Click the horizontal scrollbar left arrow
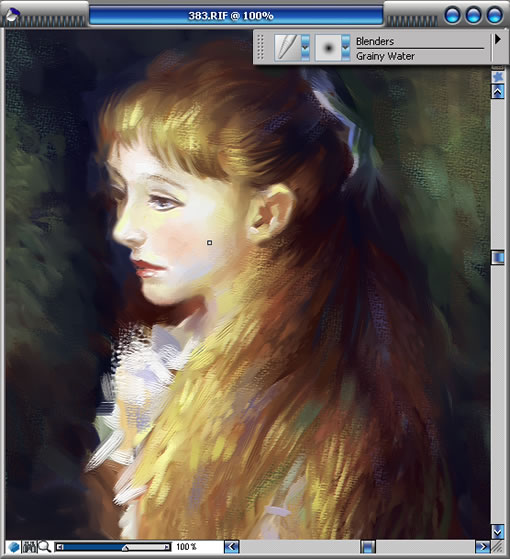Screen dimensions: 510x559 tap(231, 547)
